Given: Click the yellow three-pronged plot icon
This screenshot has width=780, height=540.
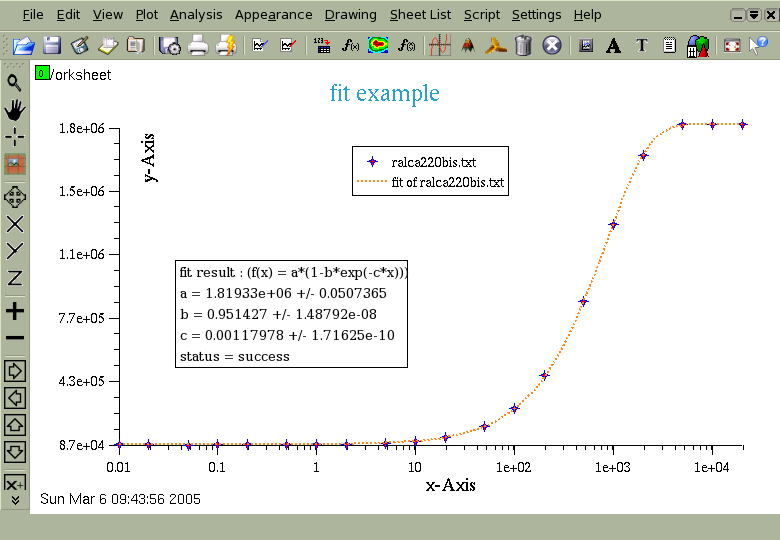Looking at the screenshot, I should 495,46.
